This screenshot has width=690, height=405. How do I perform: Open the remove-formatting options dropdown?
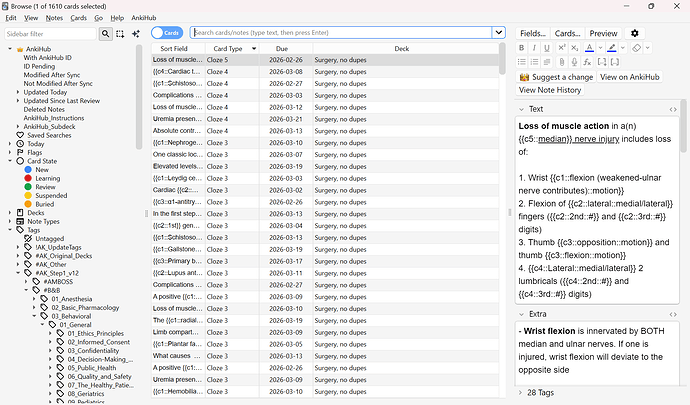tap(647, 48)
